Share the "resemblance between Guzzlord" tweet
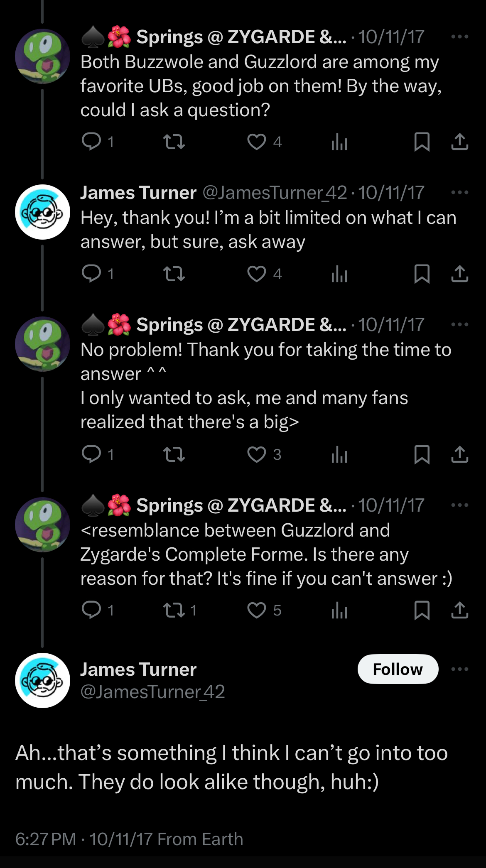Image resolution: width=486 pixels, height=868 pixels. tap(459, 610)
